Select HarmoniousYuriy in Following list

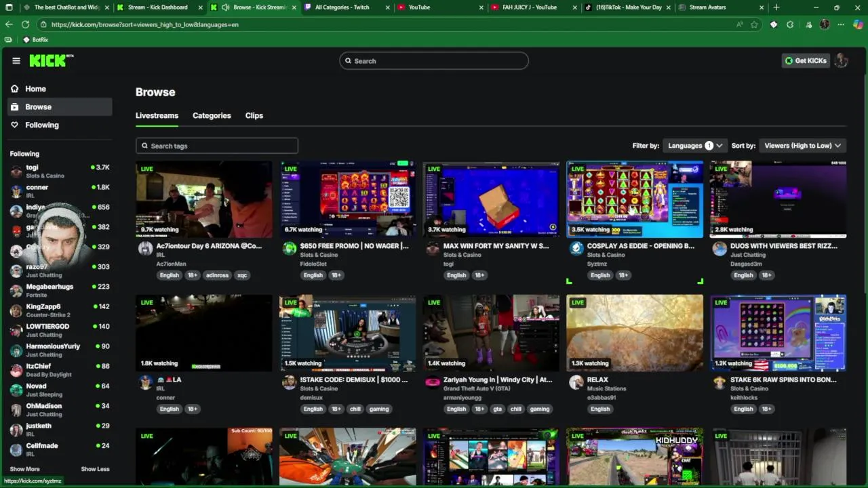pyautogui.click(x=60, y=350)
